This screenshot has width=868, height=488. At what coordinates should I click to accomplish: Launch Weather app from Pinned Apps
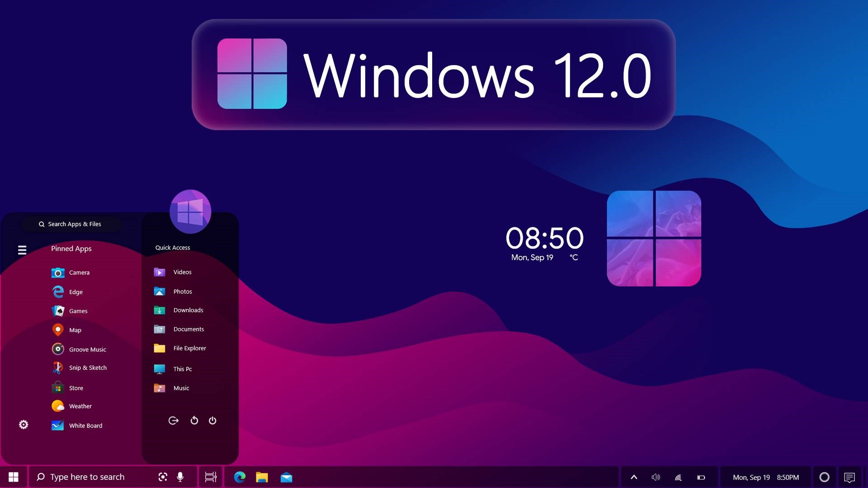point(80,406)
